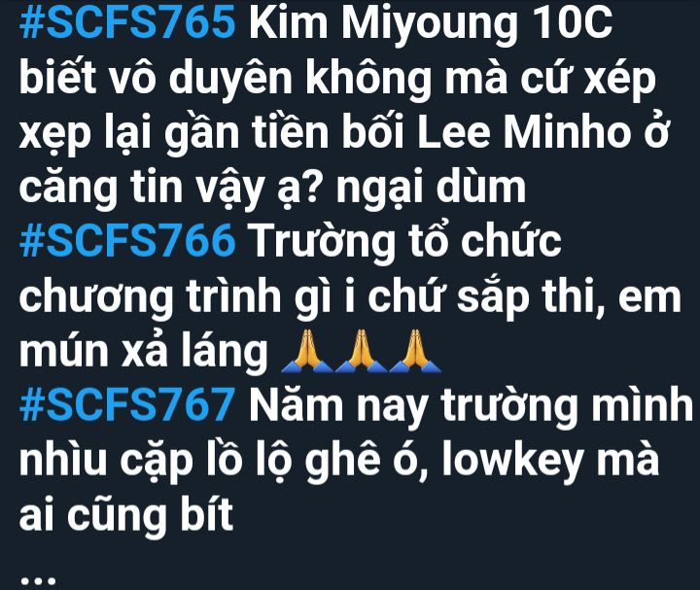This screenshot has height=590, width=700.
Task: Open the #SCFS765 hashtag link
Action: point(127,22)
